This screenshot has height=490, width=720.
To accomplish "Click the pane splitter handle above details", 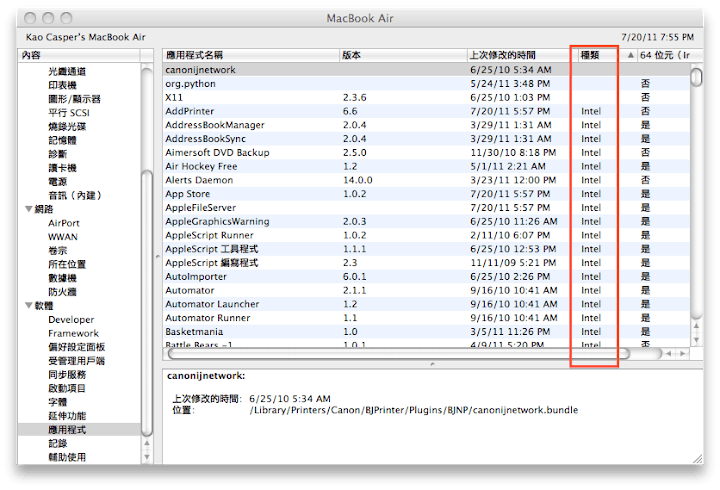I will [x=432, y=364].
